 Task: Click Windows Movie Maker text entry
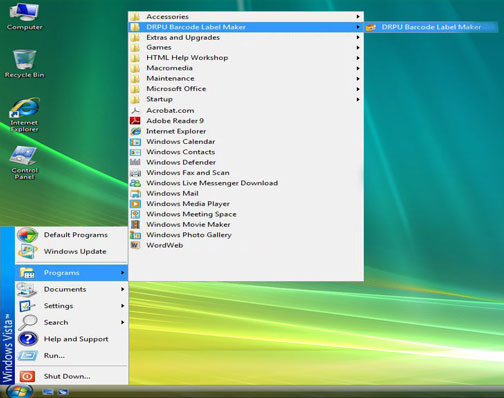[188, 224]
